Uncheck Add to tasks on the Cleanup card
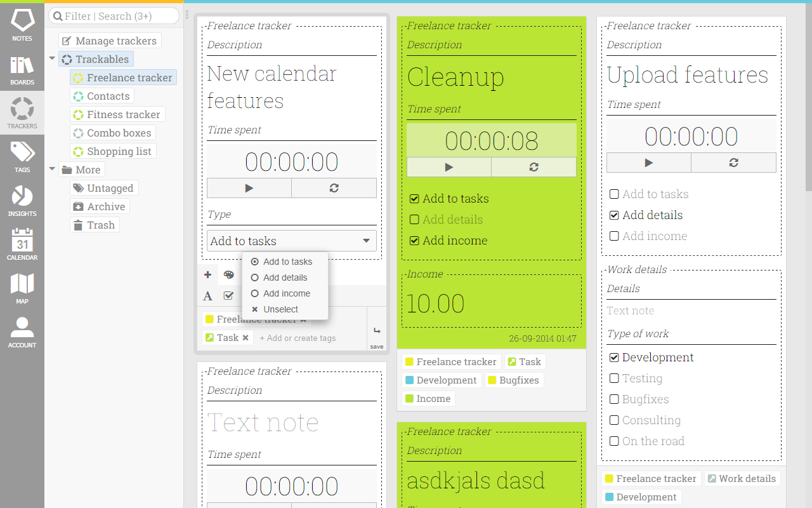812x508 pixels. [x=414, y=198]
